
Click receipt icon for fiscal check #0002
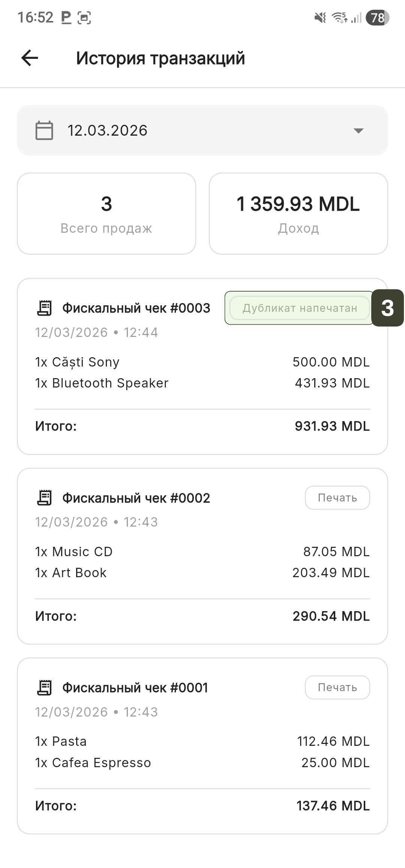(x=44, y=498)
